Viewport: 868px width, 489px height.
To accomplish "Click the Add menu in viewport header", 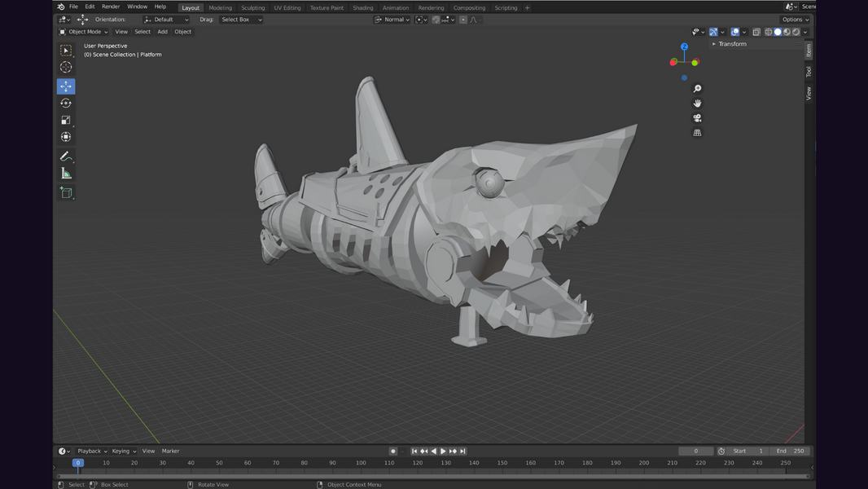I will point(162,32).
